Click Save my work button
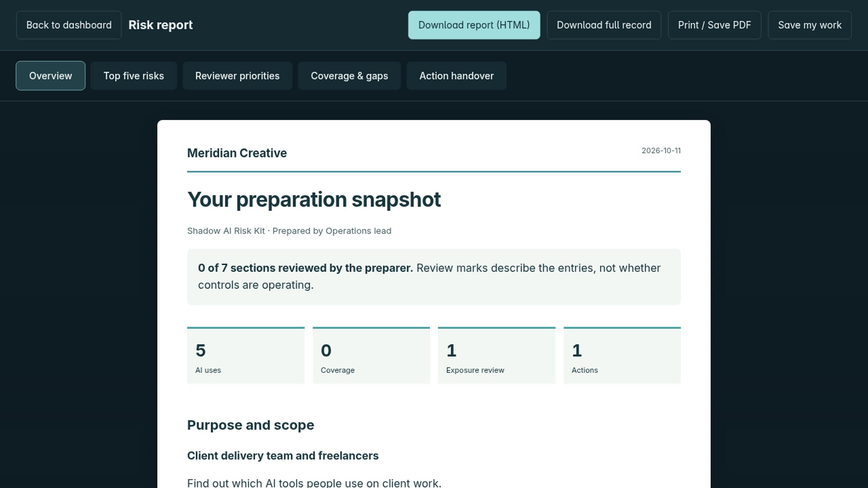 [810, 25]
